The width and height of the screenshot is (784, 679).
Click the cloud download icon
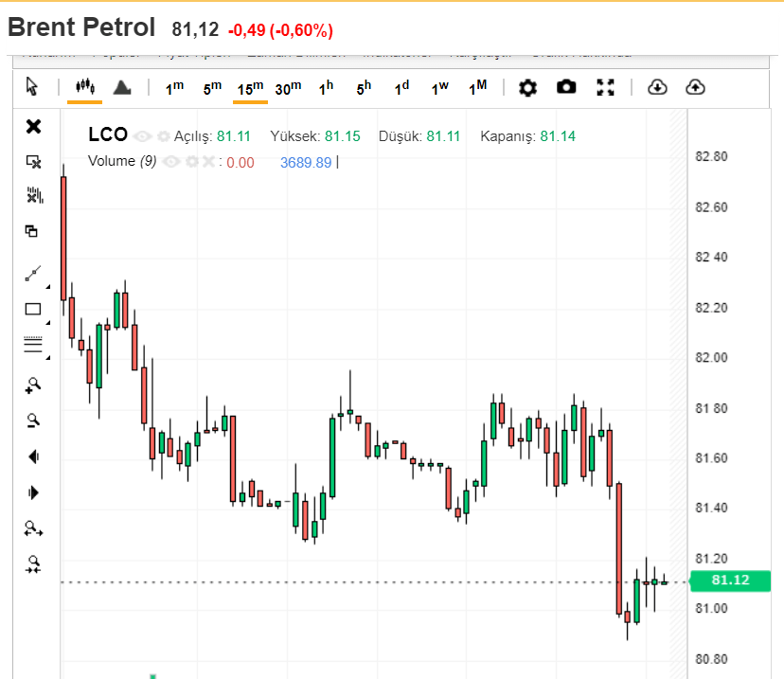pos(657,87)
